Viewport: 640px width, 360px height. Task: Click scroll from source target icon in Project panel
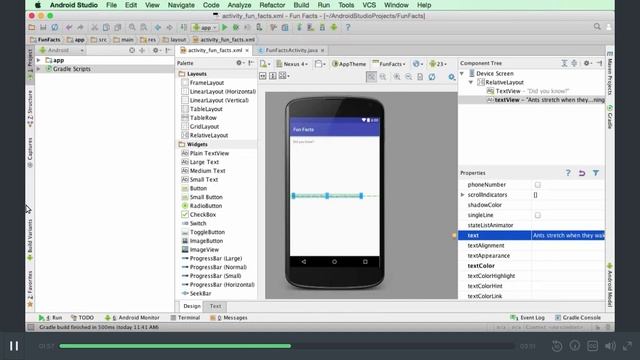coord(132,50)
